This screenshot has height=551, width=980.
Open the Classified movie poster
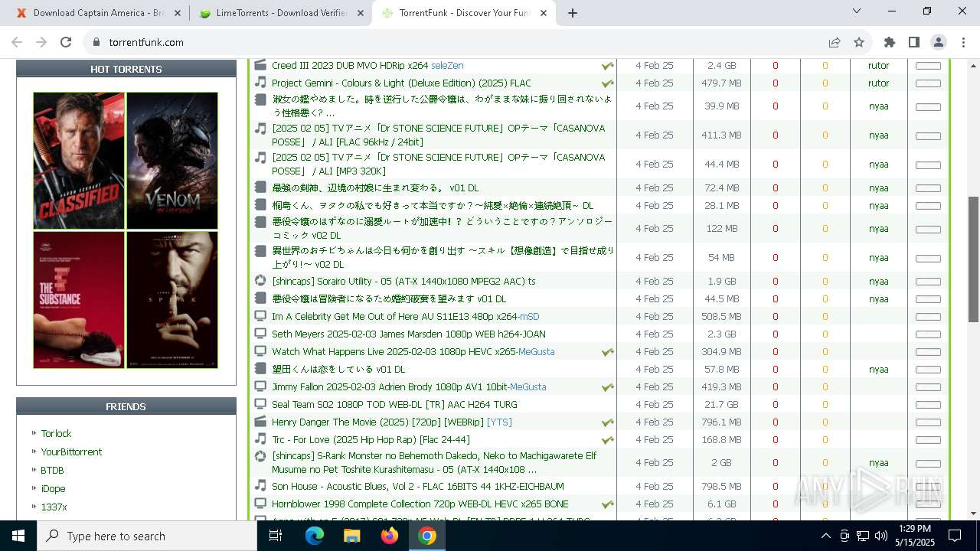click(79, 161)
